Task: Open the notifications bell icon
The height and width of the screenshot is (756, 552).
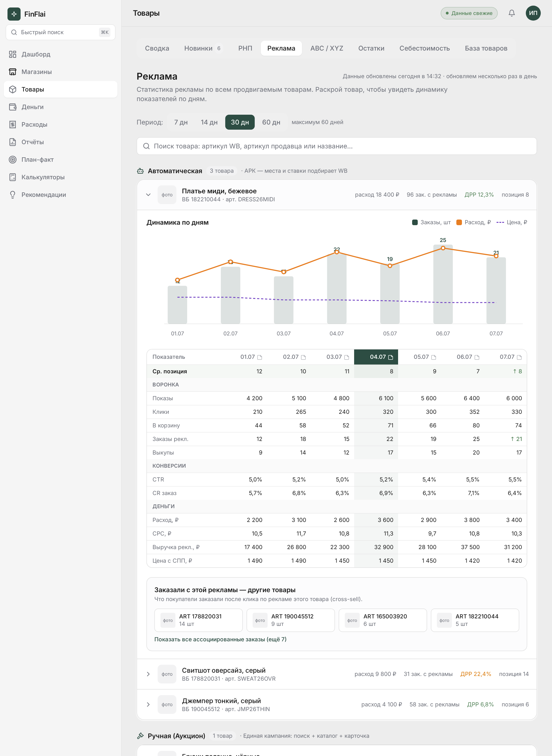Action: click(x=512, y=13)
